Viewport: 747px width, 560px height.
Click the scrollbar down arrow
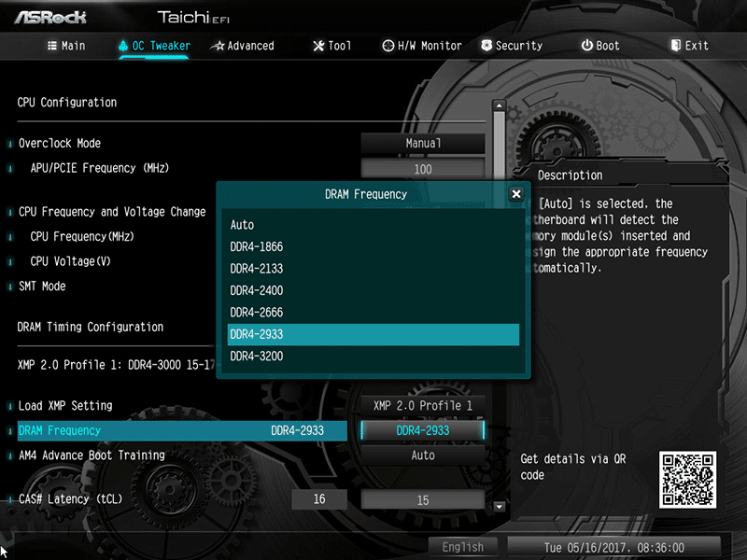tap(499, 506)
